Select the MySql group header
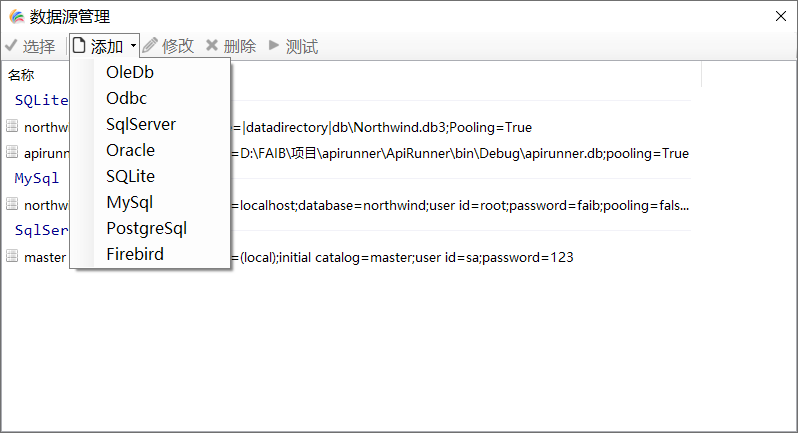This screenshot has height=433, width=798. pyautogui.click(x=37, y=178)
